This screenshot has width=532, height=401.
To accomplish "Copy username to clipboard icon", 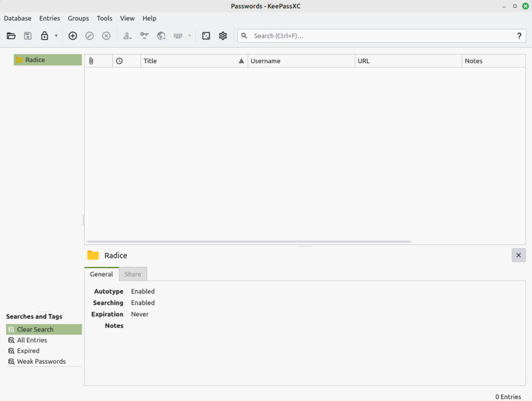I will (x=127, y=36).
